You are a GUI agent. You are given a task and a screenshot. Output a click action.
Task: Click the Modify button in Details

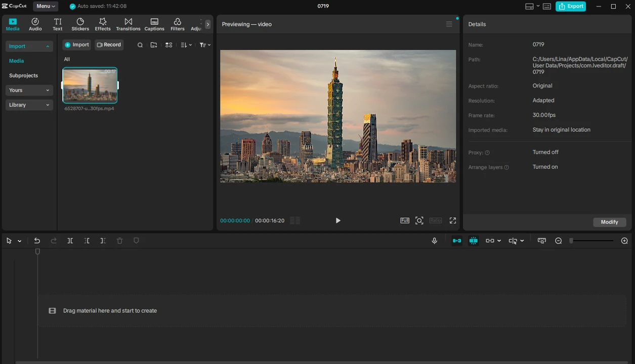(610, 222)
